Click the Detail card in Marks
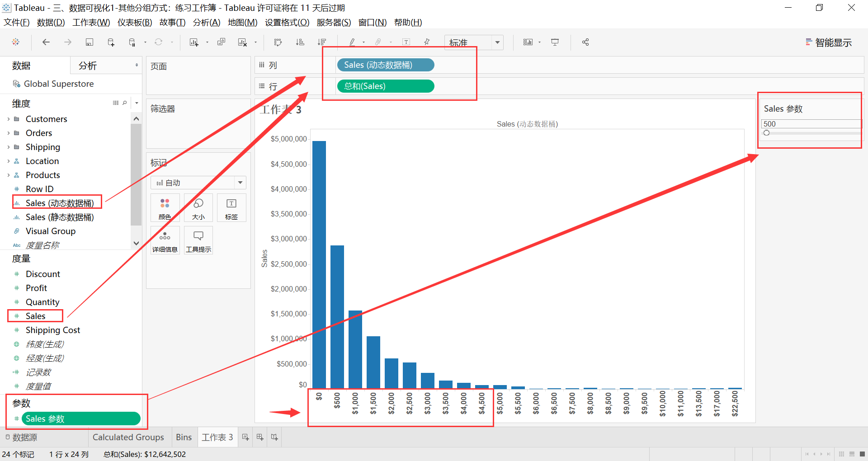Screen dimensions: 868x461 tap(165, 240)
